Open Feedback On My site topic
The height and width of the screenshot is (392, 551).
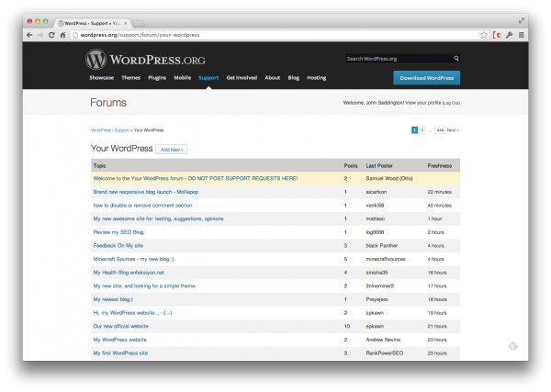118,245
